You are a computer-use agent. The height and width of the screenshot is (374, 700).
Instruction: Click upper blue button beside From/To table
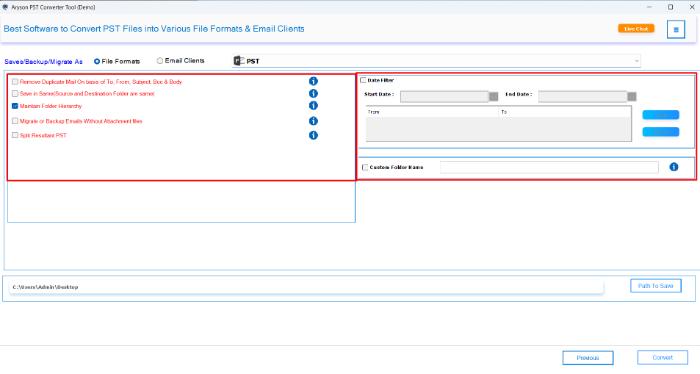tap(661, 115)
